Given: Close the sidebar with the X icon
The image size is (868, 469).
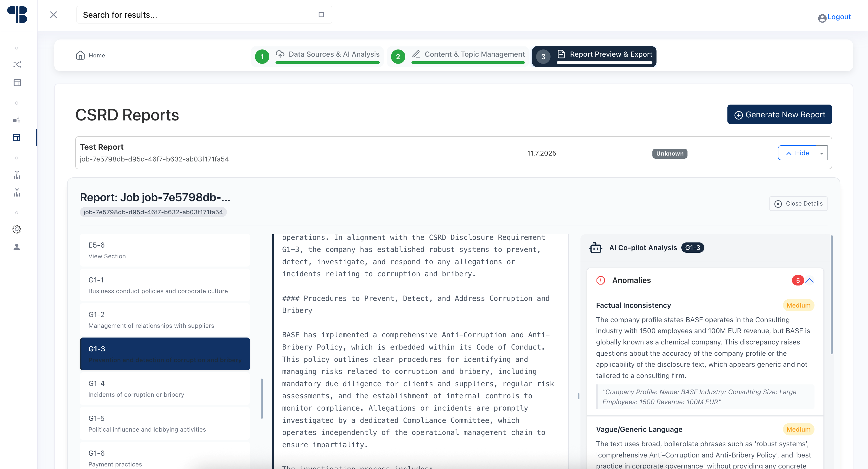Looking at the screenshot, I should (x=53, y=15).
